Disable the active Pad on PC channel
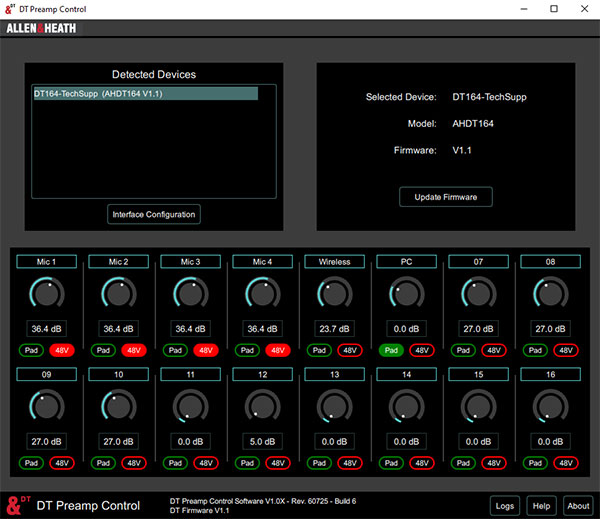The height and width of the screenshot is (519, 600). (391, 350)
